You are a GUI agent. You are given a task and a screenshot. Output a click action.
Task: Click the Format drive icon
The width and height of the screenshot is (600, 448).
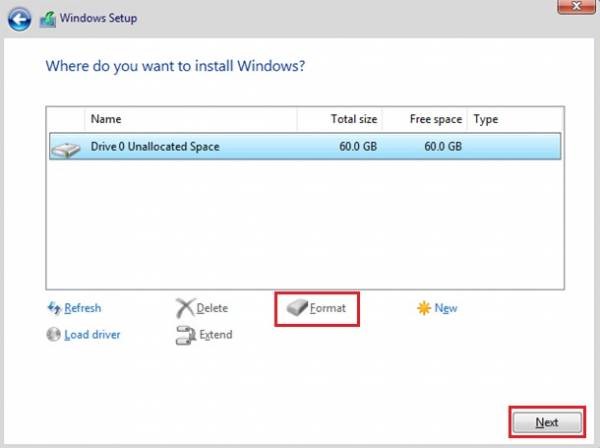click(x=297, y=308)
